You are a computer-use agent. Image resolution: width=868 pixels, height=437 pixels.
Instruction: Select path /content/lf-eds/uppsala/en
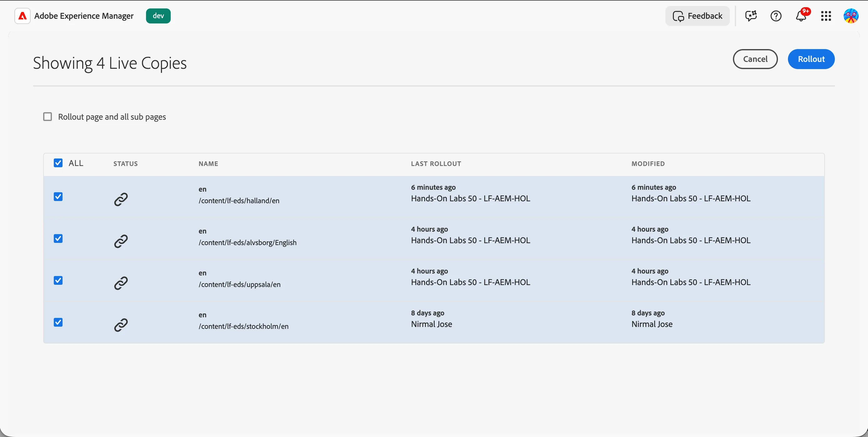tap(239, 284)
